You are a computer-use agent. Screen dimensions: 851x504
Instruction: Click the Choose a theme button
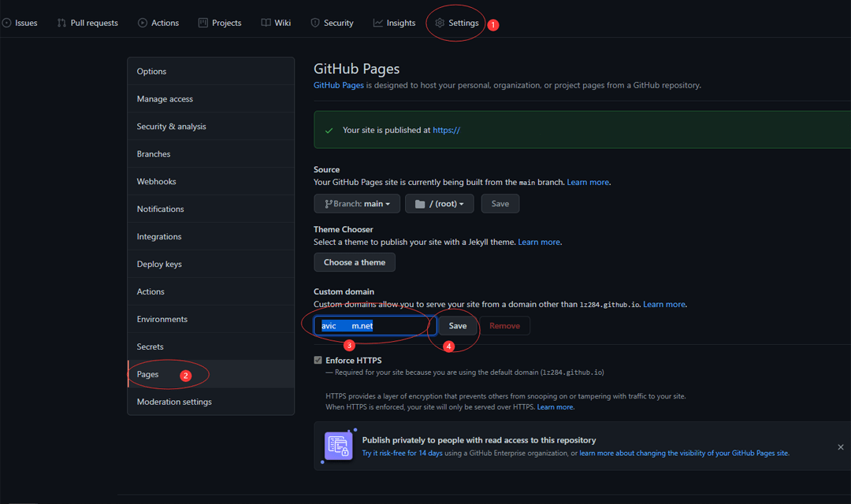pyautogui.click(x=354, y=262)
